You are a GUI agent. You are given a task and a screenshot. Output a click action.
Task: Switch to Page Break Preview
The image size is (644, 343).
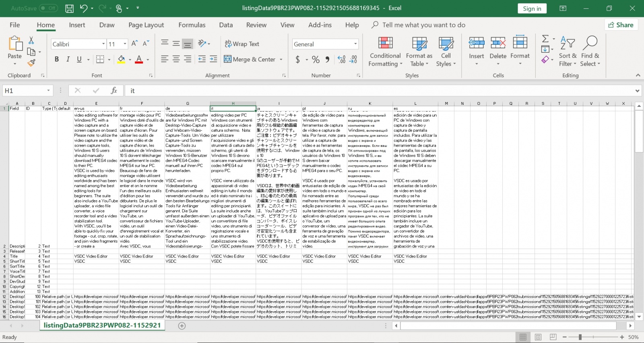click(x=553, y=337)
